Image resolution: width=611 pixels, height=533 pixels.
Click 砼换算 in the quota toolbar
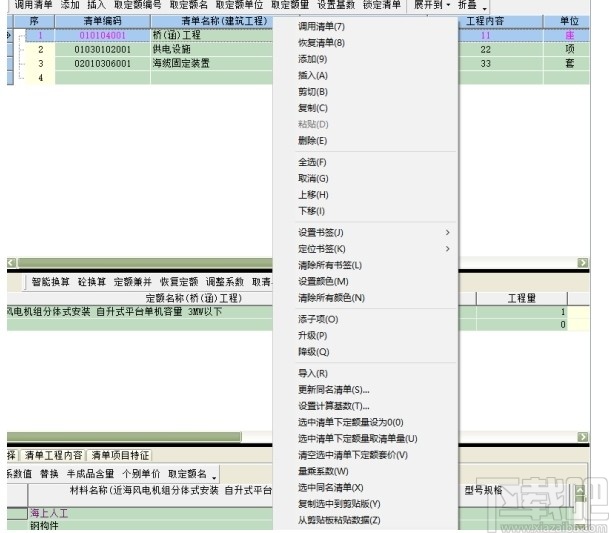[x=92, y=282]
